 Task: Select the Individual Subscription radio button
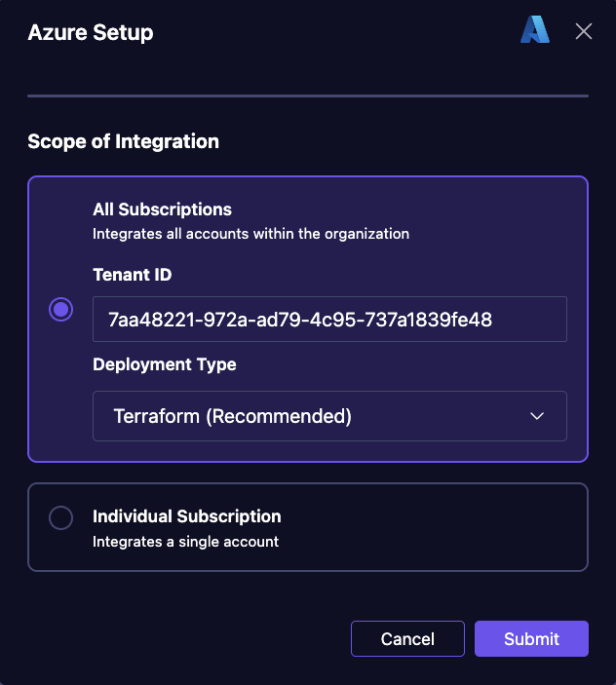pyautogui.click(x=60, y=517)
